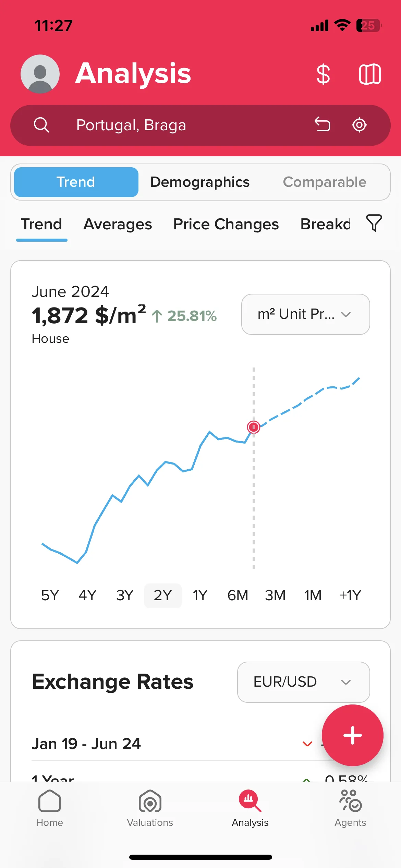Select the 1Y time range
This screenshot has height=868, width=401.
click(200, 595)
